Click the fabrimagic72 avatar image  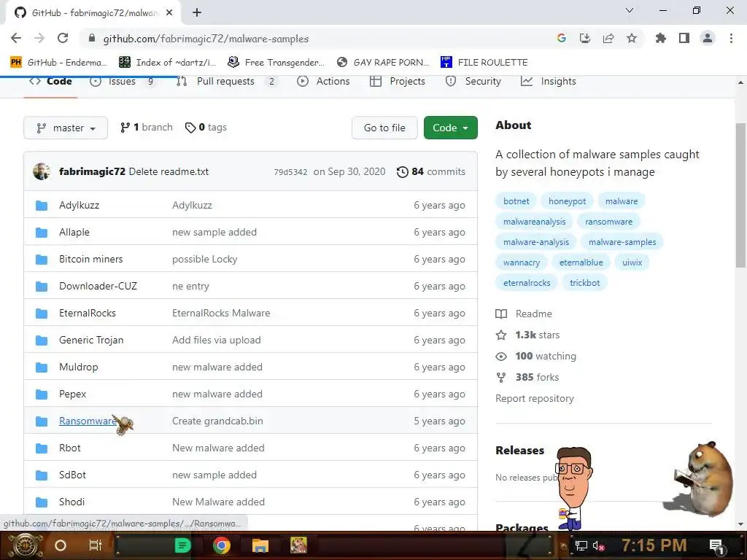[42, 171]
